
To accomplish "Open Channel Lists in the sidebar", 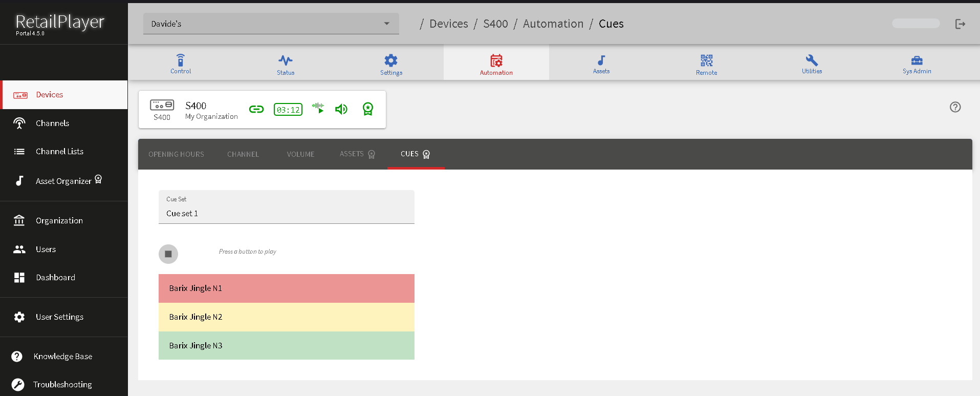I will (59, 152).
